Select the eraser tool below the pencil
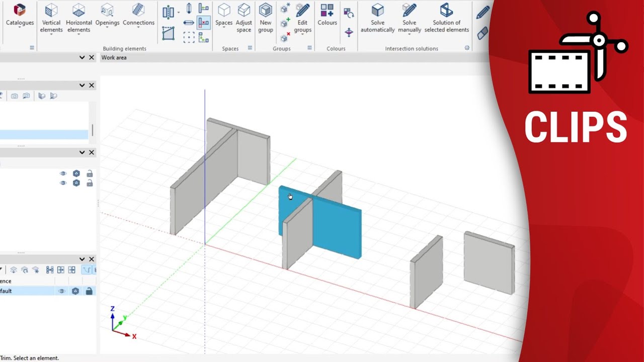 coord(482,33)
